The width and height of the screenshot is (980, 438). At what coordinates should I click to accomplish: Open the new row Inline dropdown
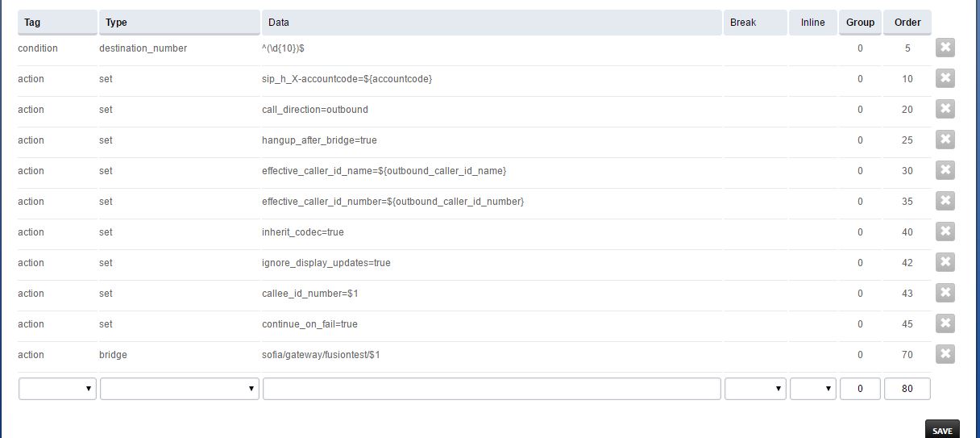pos(813,389)
